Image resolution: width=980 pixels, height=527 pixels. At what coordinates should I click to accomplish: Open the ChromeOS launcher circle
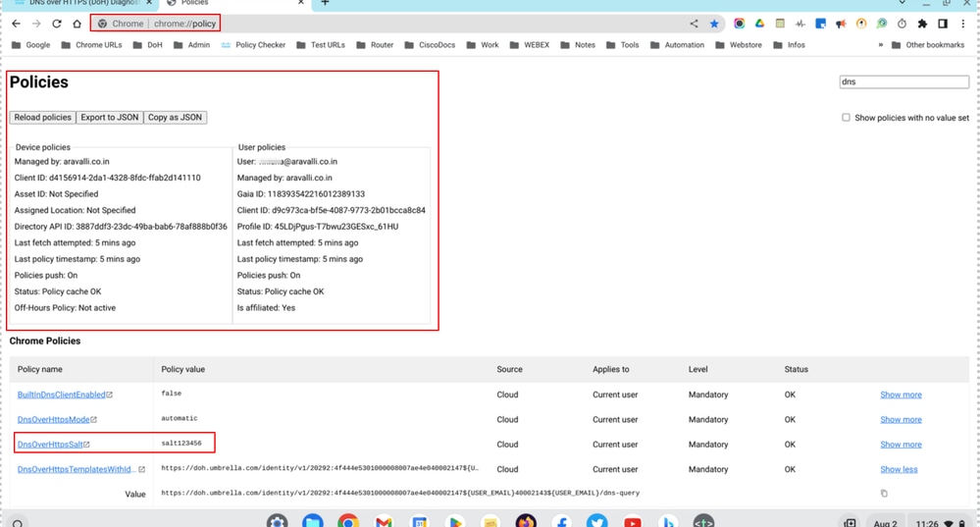[18, 523]
